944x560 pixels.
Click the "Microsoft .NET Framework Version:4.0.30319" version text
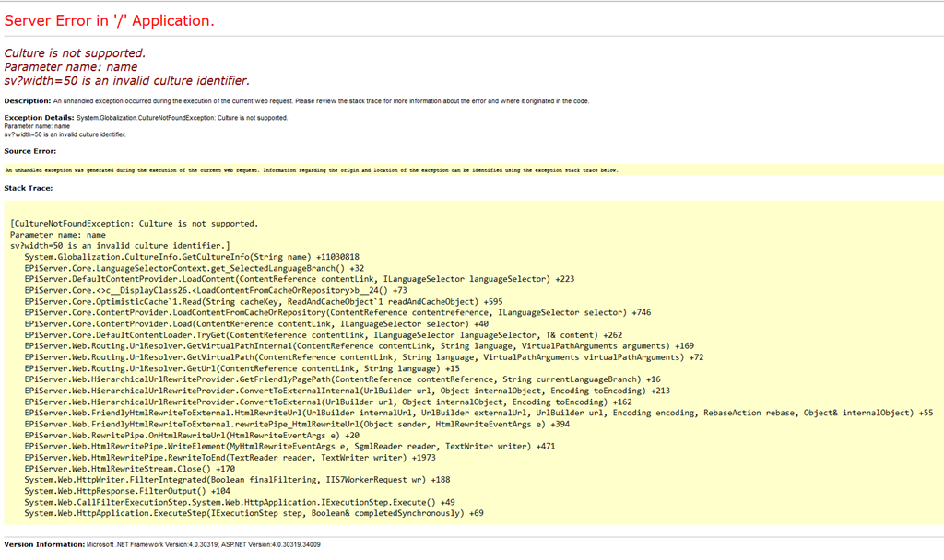[152, 545]
